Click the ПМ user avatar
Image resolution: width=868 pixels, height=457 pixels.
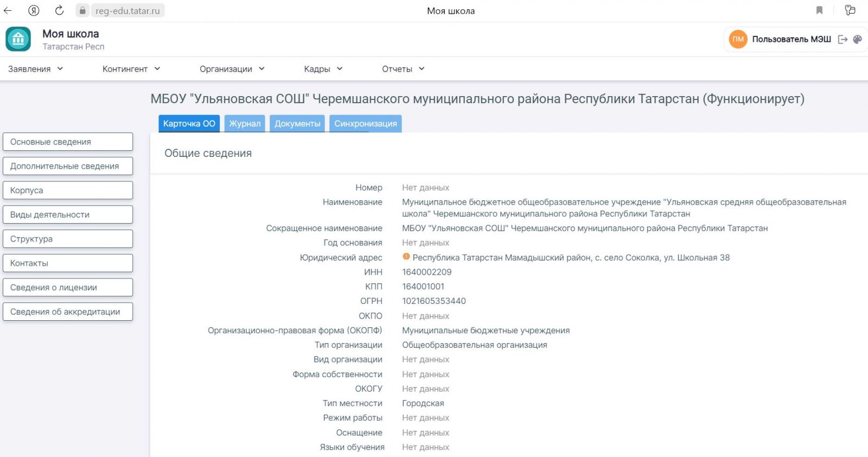pos(738,39)
